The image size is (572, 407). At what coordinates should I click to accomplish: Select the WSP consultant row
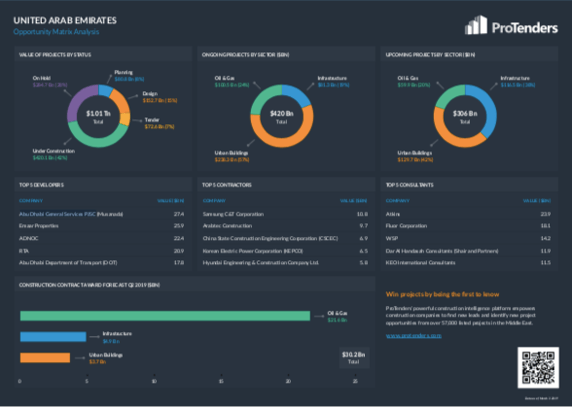point(468,238)
